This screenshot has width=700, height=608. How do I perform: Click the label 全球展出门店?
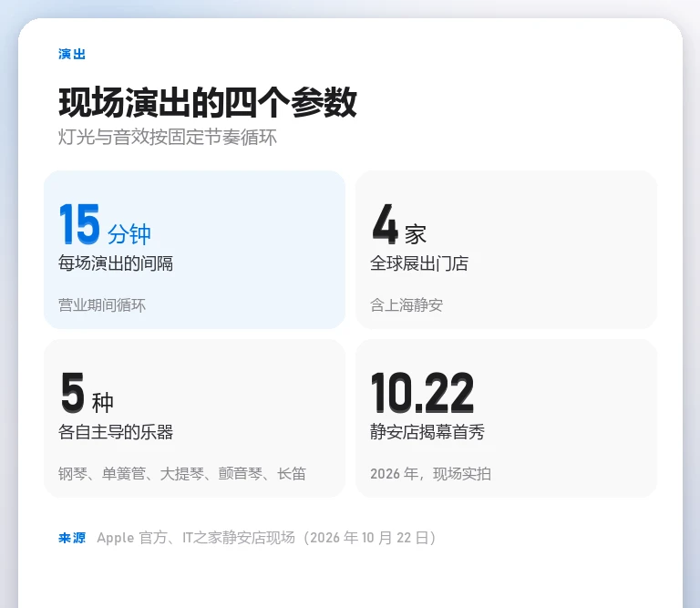(419, 263)
